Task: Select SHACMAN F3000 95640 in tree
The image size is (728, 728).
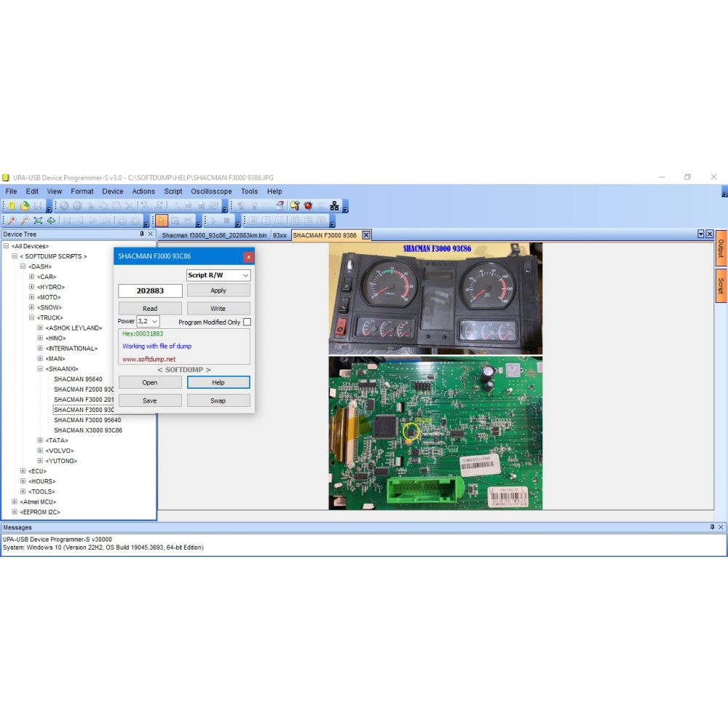Action: pos(87,420)
